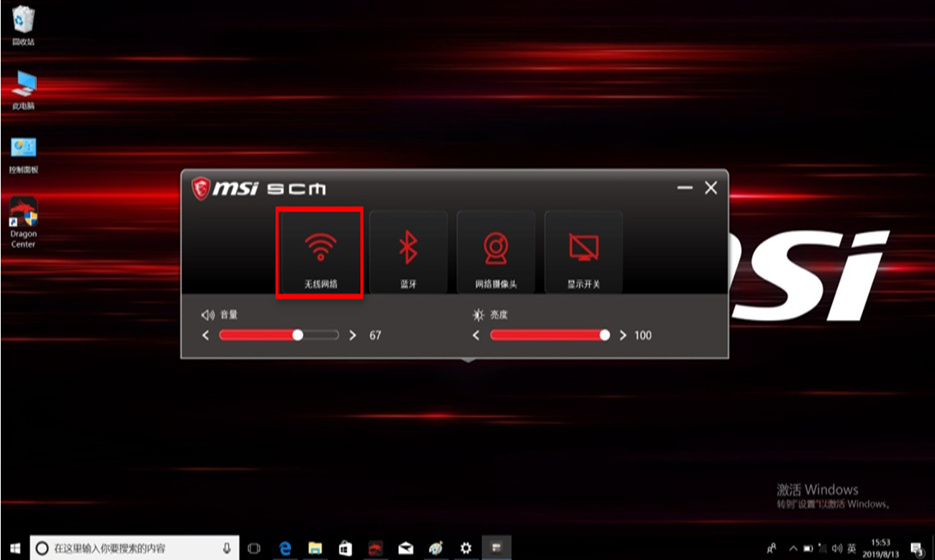Click the volume slider handle
Image resolution: width=935 pixels, height=560 pixels.
point(298,335)
